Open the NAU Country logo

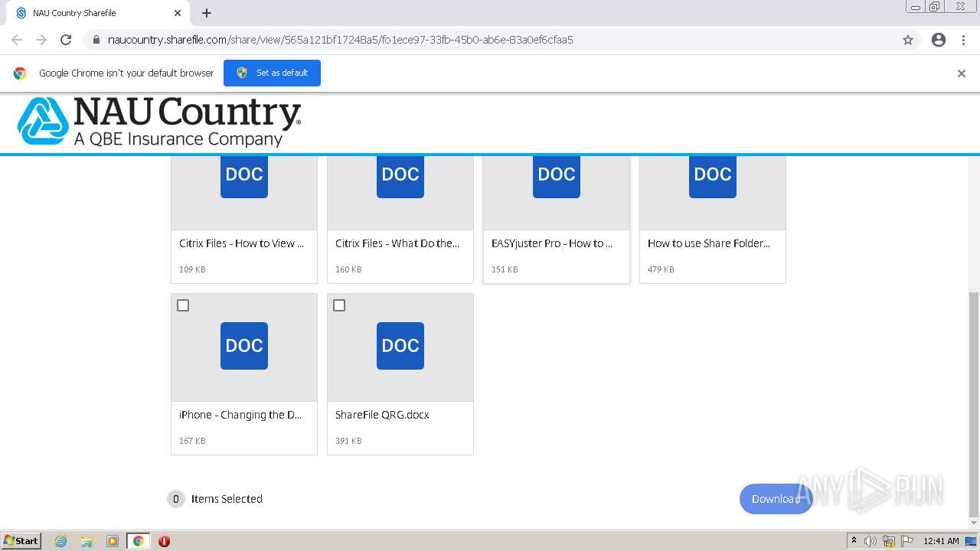pyautogui.click(x=159, y=122)
